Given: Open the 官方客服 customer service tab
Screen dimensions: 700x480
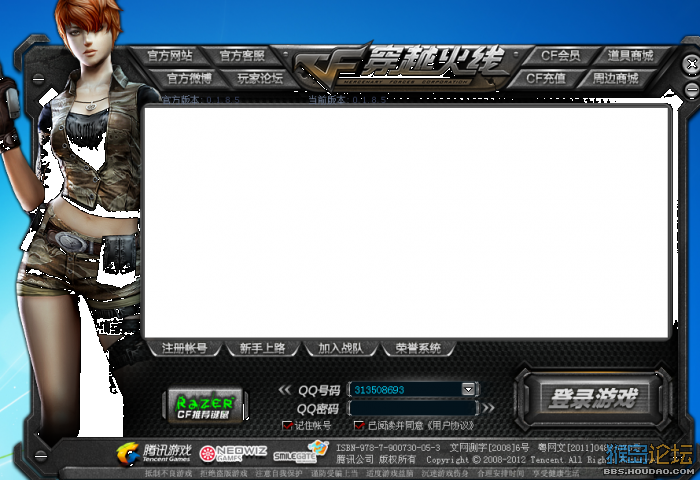Looking at the screenshot, I should (242, 55).
